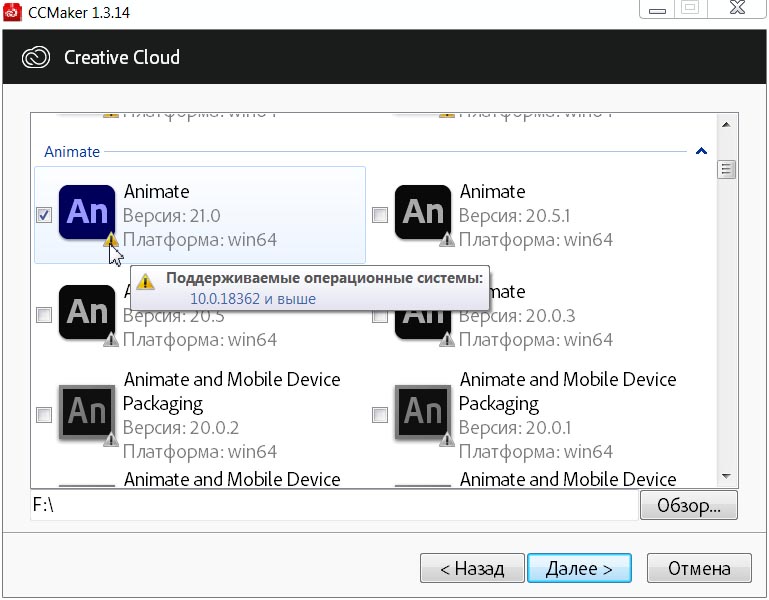Click the Версия: 20.0.2 text
The image size is (769, 600).
[x=181, y=427]
